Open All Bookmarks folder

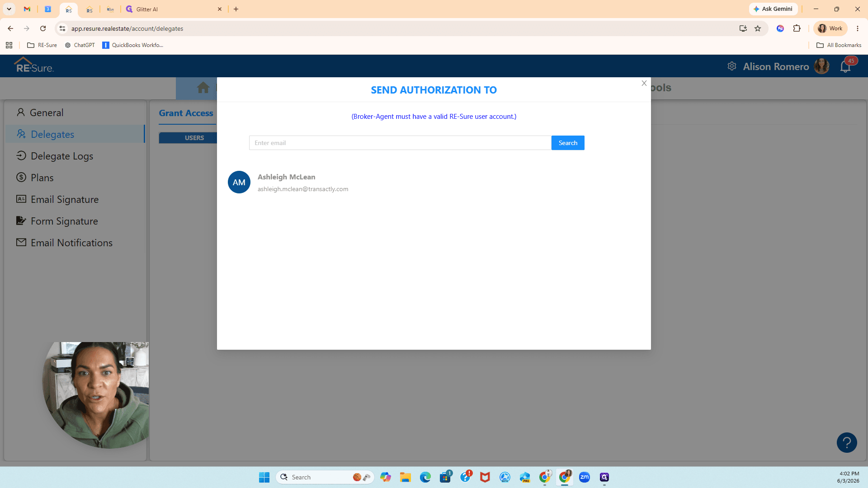(839, 45)
